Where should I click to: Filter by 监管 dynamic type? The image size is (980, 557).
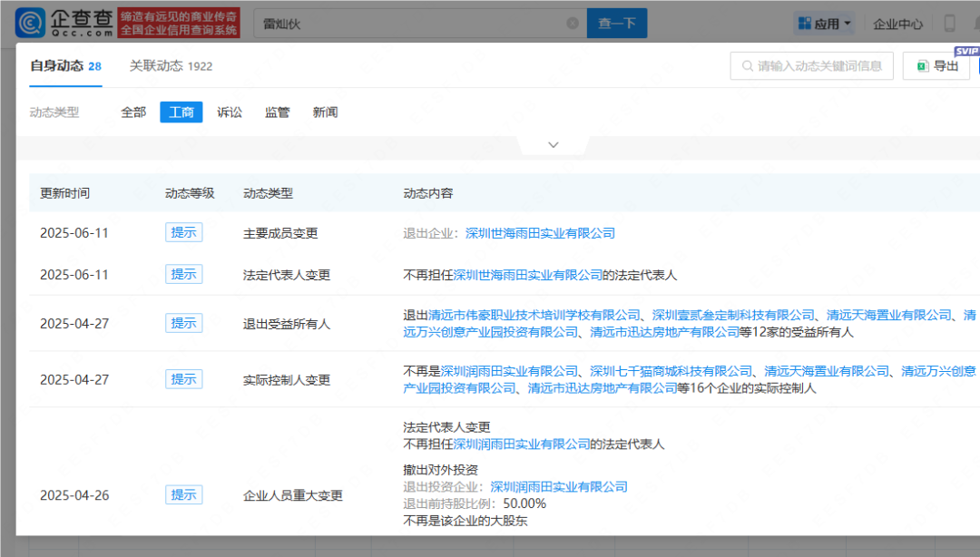[277, 112]
